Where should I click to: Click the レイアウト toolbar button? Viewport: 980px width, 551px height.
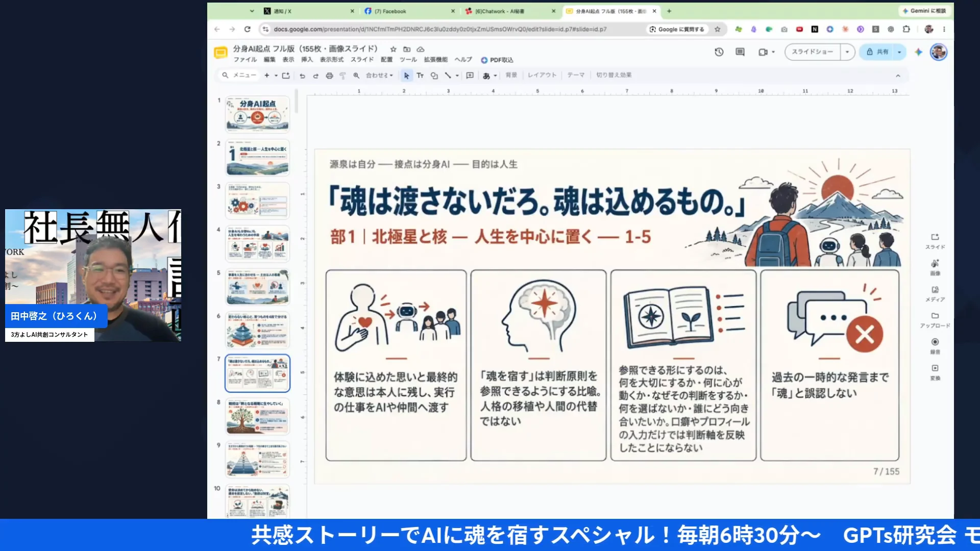pyautogui.click(x=542, y=76)
